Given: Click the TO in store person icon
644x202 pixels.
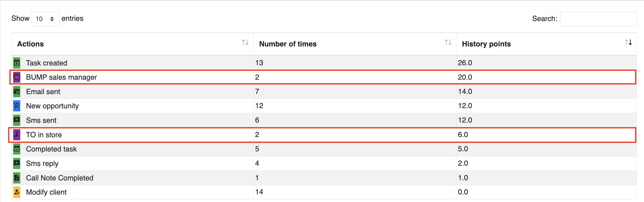Looking at the screenshot, I should [17, 135].
